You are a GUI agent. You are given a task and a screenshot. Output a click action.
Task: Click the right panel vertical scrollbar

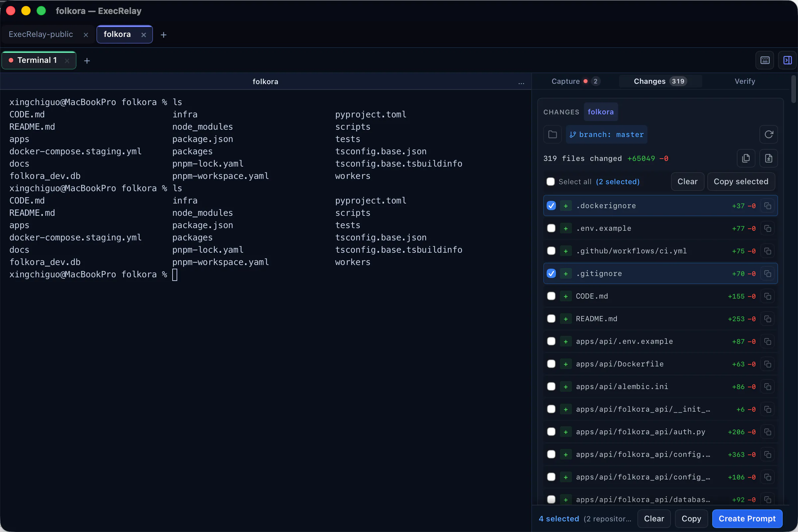point(793,89)
